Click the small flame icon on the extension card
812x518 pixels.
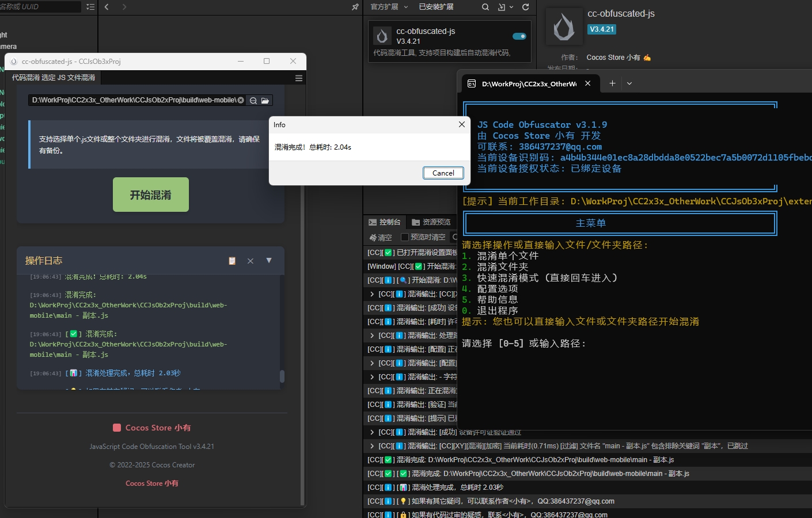[x=382, y=36]
